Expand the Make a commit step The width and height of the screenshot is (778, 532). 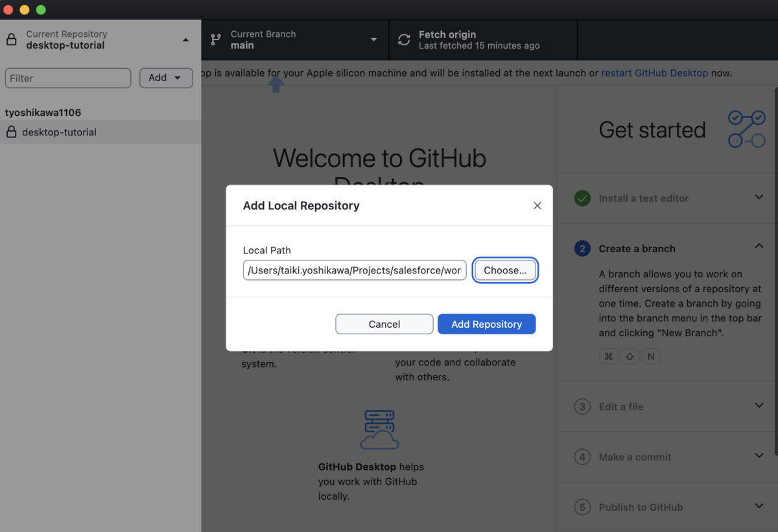759,456
